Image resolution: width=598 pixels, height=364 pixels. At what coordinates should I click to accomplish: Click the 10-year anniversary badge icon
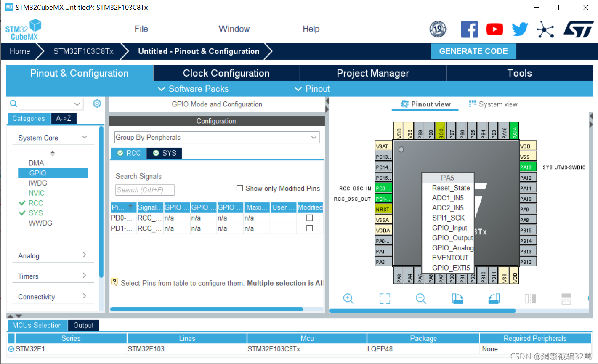[x=438, y=29]
